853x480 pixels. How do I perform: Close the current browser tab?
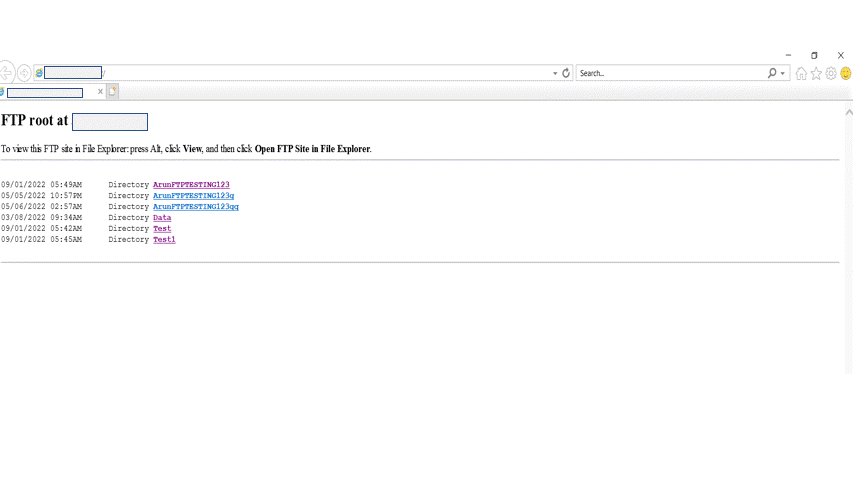point(100,92)
